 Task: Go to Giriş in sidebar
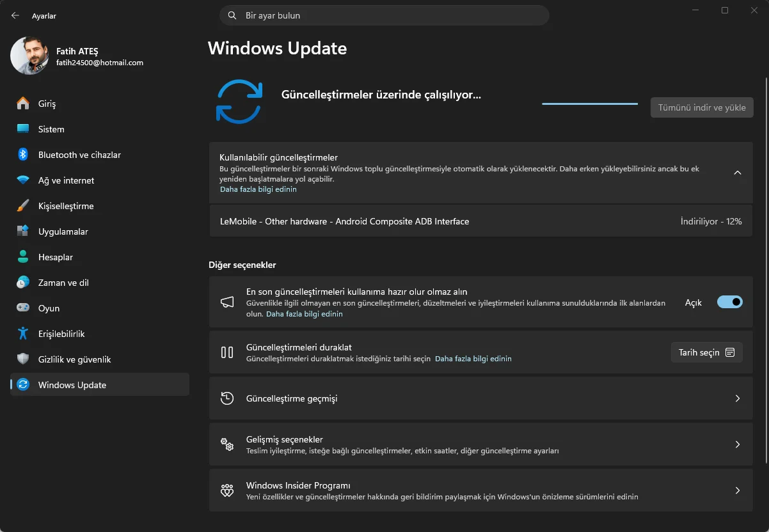100,104
